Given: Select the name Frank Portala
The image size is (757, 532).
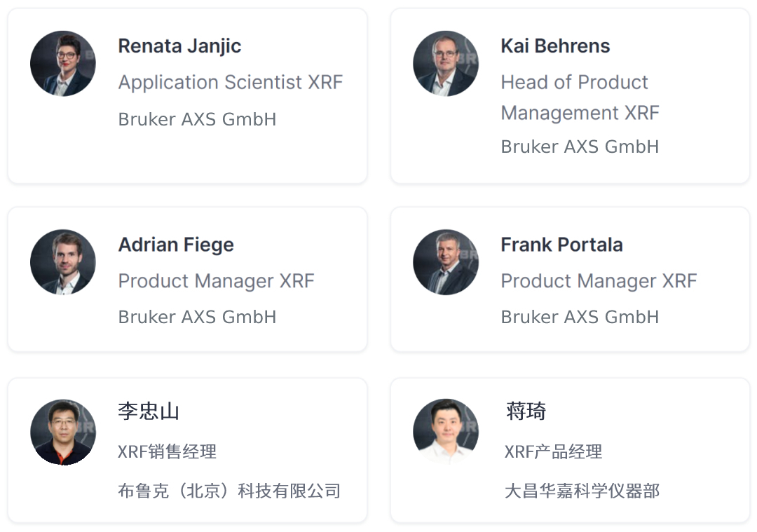Looking at the screenshot, I should 561,245.
